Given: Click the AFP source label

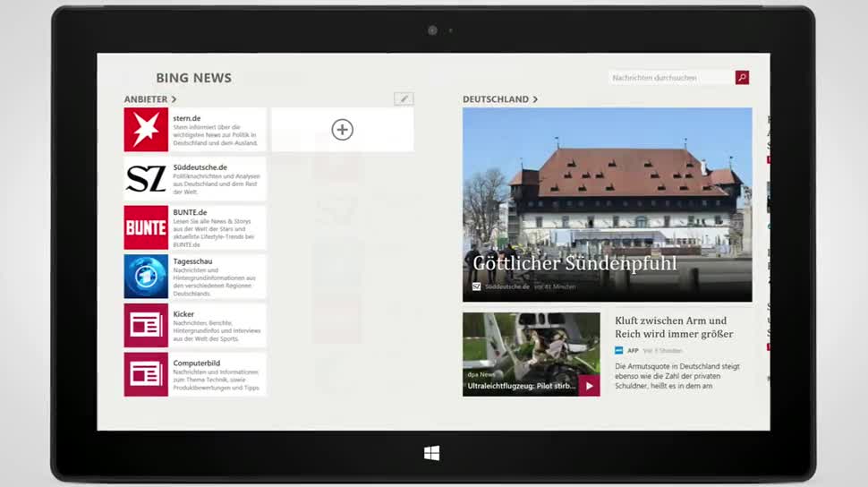Looking at the screenshot, I should point(633,351).
